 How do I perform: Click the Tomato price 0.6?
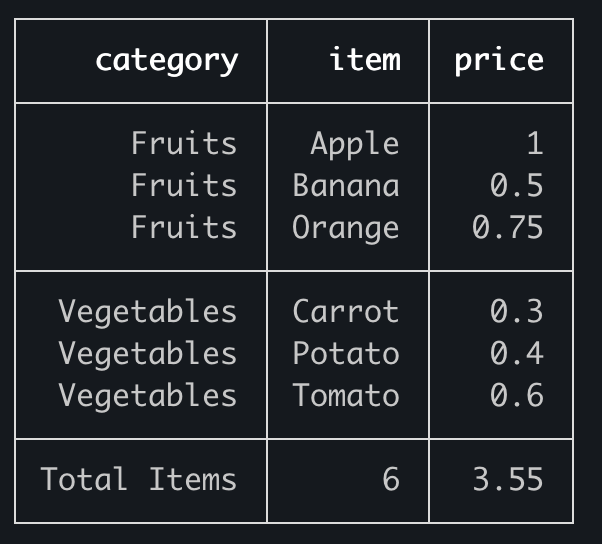516,396
